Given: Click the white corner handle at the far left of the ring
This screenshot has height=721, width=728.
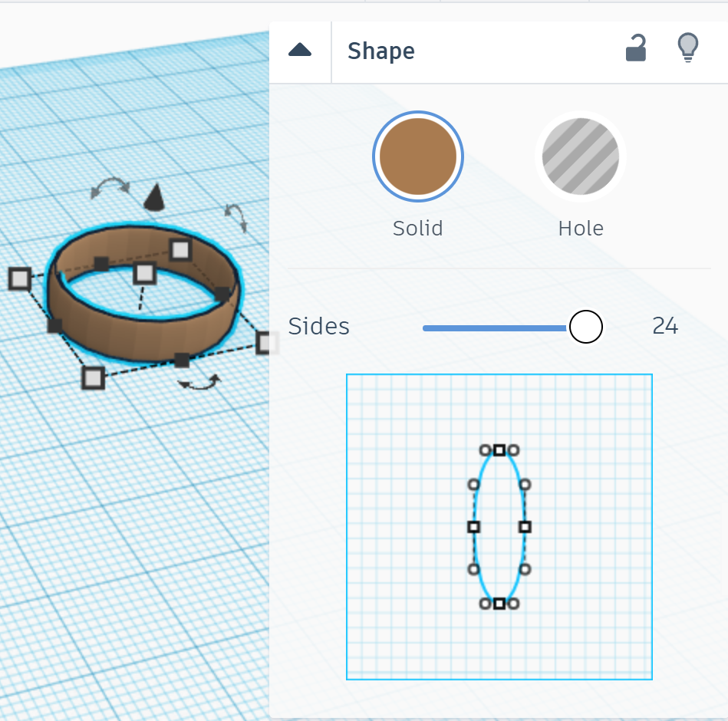Looking at the screenshot, I should (20, 278).
